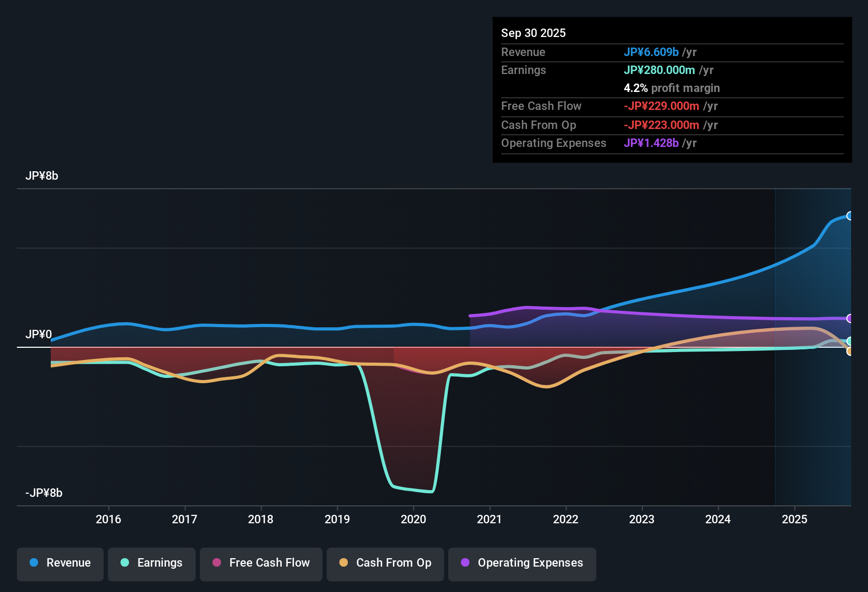Click the Earnings endpoint marker at chart edge
Screen dimensions: 868x592
850,341
